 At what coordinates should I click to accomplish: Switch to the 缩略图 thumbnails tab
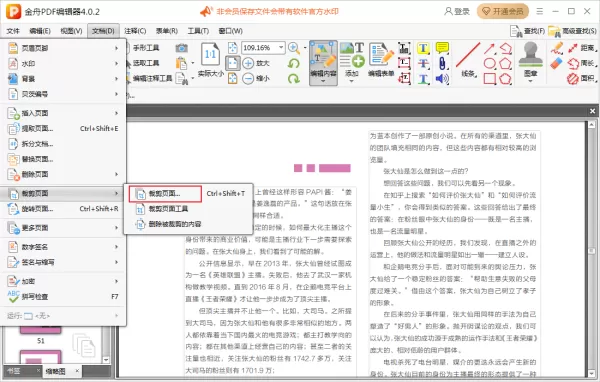point(55,371)
